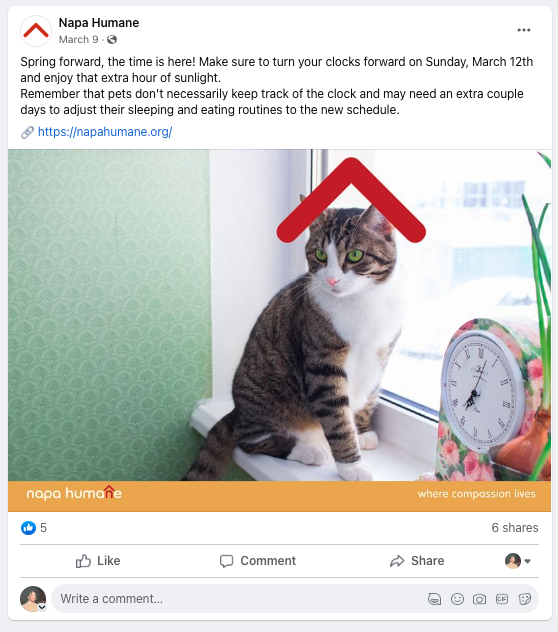Open the emoji picker in comment box

click(x=457, y=599)
